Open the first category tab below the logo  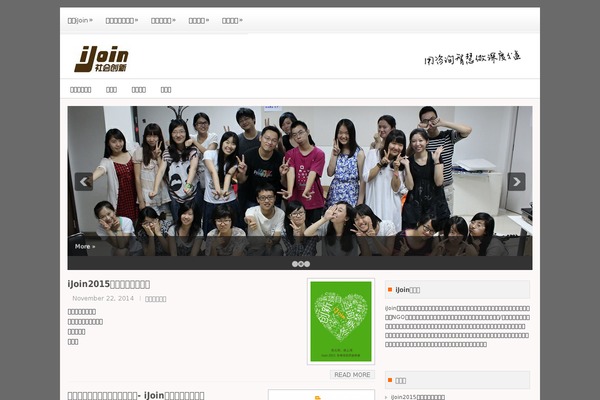(81, 90)
